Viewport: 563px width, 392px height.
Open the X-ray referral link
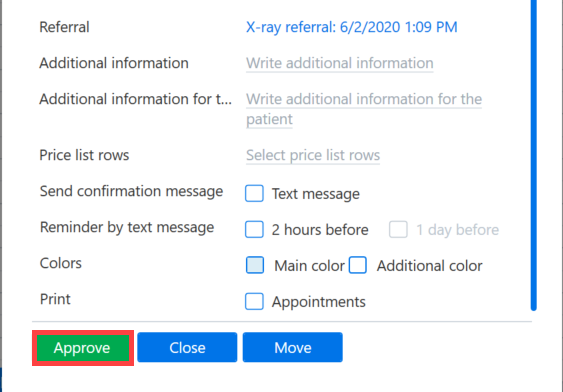(x=352, y=27)
